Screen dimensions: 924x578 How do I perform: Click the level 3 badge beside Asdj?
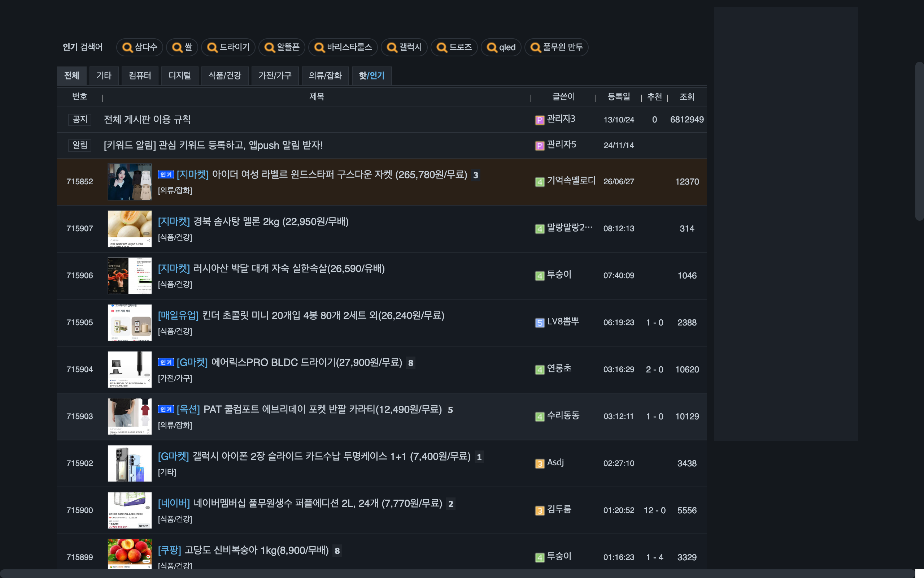(x=540, y=464)
